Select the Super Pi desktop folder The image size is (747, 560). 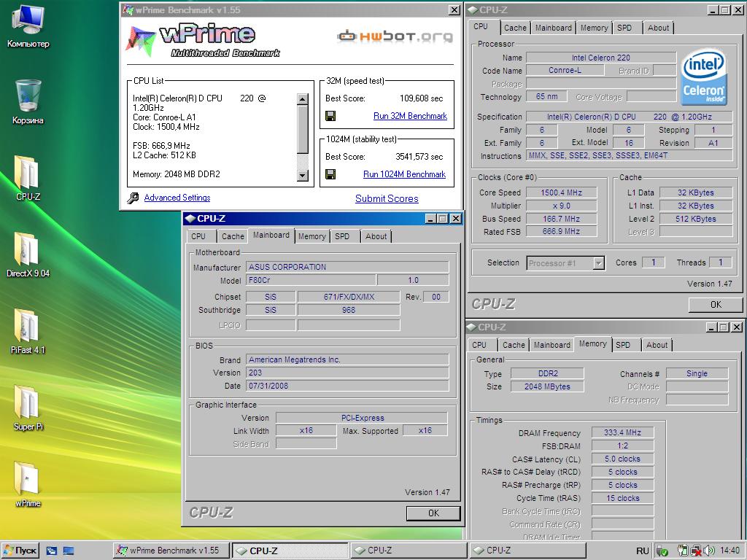(x=28, y=408)
